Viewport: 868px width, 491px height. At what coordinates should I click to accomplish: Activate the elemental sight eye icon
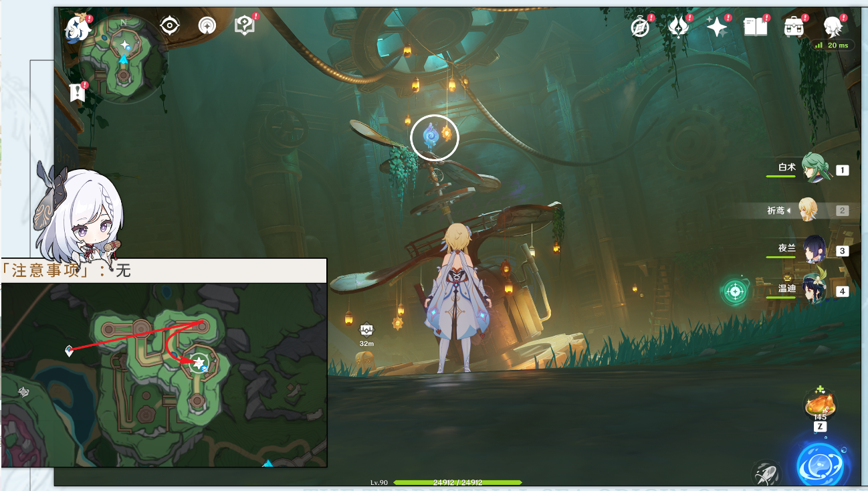coord(170,26)
